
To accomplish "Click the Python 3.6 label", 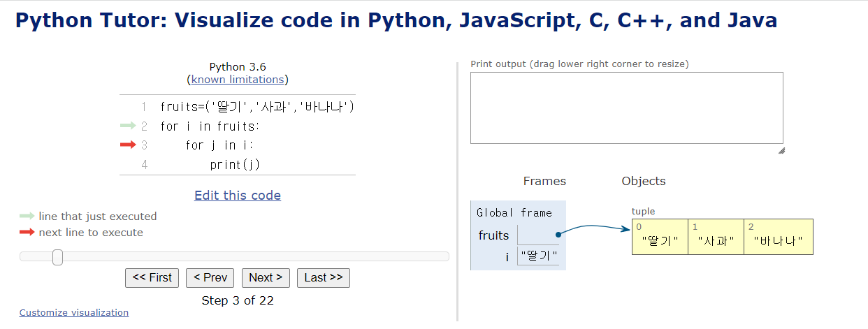I will (x=238, y=67).
